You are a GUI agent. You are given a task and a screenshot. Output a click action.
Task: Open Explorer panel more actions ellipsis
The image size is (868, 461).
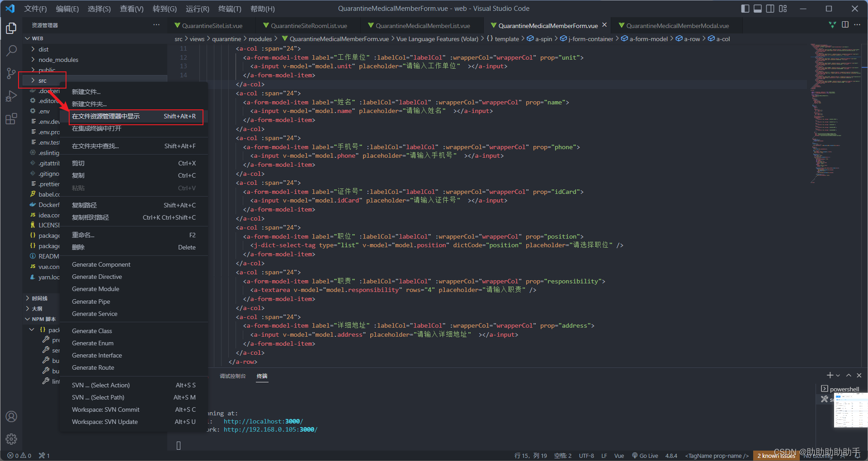coord(156,25)
